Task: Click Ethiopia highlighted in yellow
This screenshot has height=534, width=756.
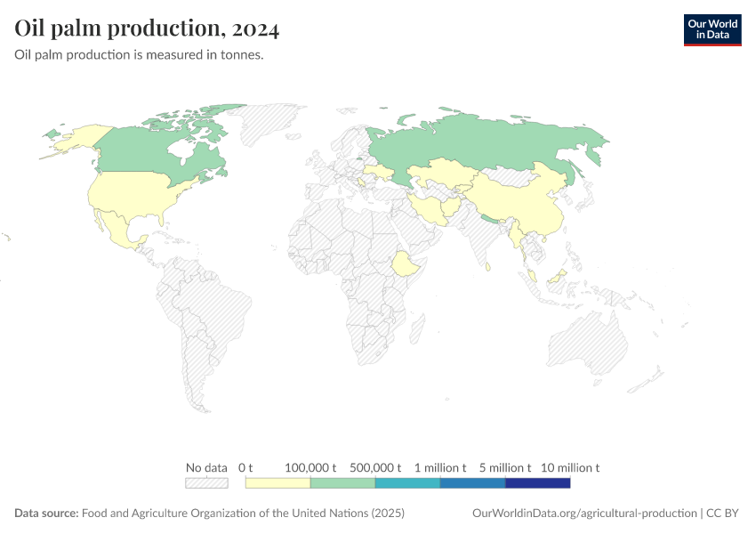Action: tap(406, 264)
